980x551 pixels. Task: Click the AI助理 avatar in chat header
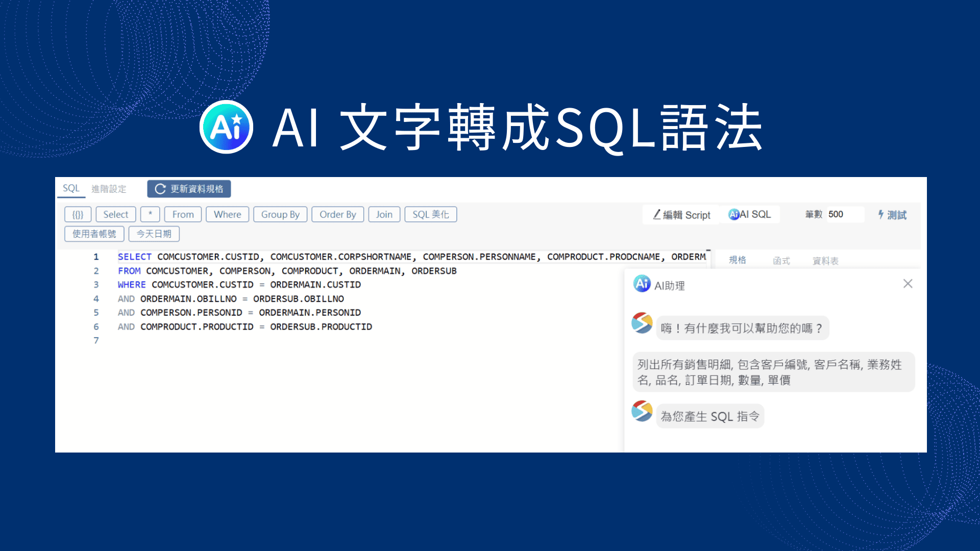click(642, 284)
